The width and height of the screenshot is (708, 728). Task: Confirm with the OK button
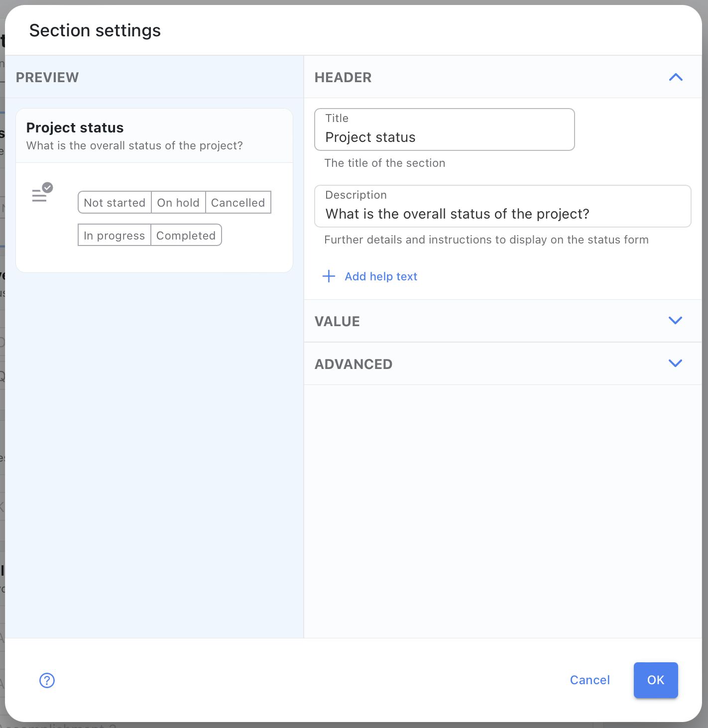pyautogui.click(x=656, y=680)
